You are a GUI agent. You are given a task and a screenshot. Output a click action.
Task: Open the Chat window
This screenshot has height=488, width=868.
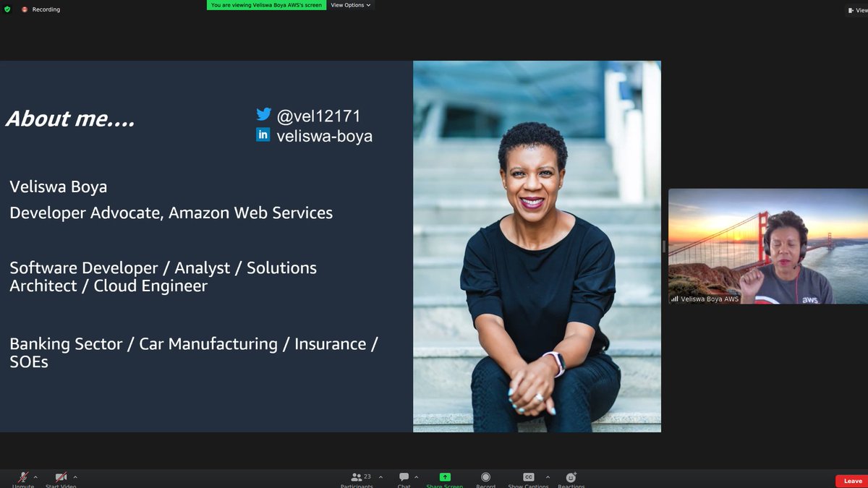pyautogui.click(x=403, y=479)
